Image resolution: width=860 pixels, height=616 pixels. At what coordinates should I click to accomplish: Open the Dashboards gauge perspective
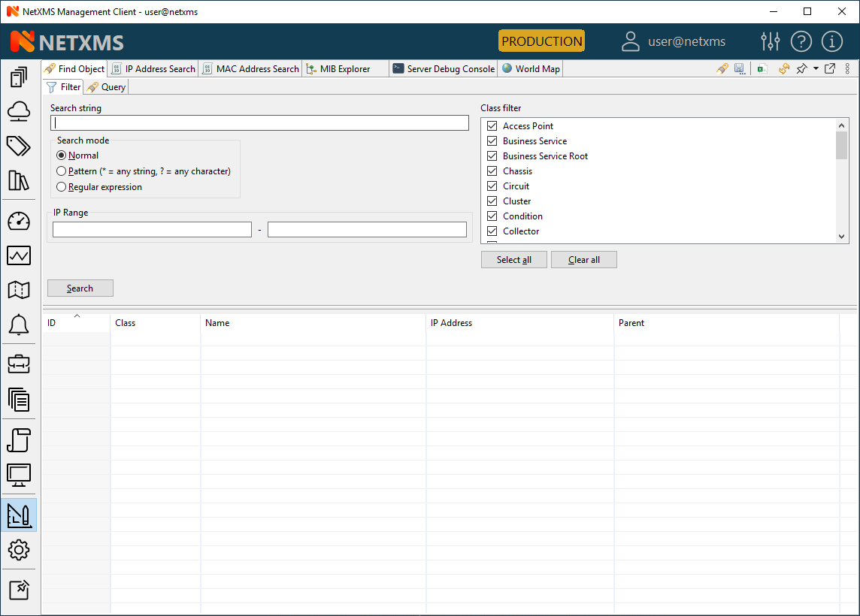19,221
